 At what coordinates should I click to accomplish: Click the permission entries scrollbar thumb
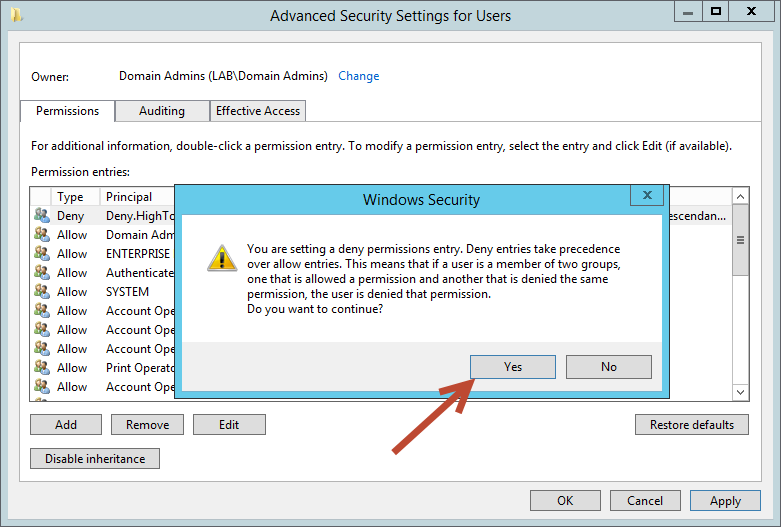pyautogui.click(x=740, y=240)
